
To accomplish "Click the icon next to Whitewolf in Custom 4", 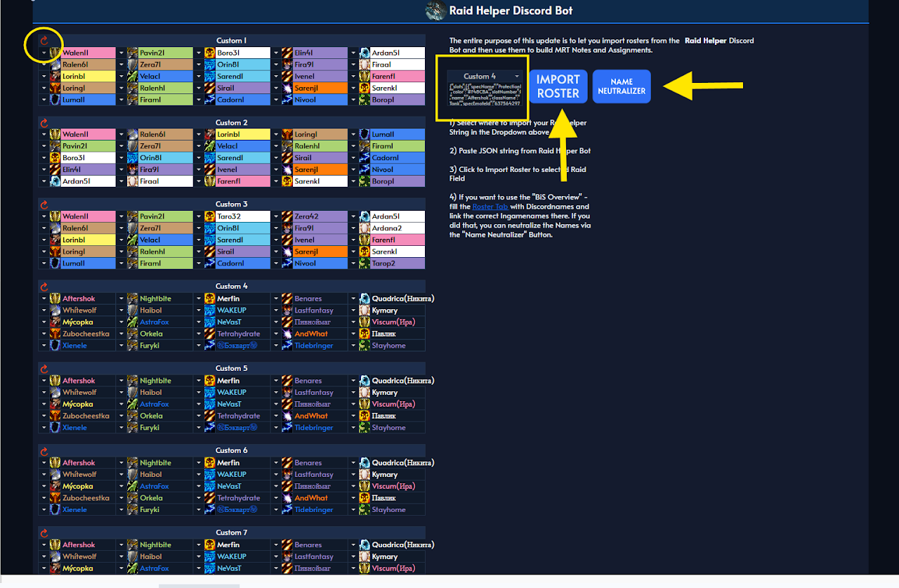I will 55,311.
